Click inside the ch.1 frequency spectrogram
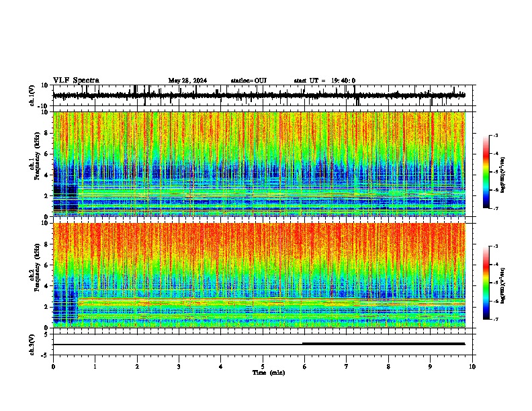 click(259, 164)
